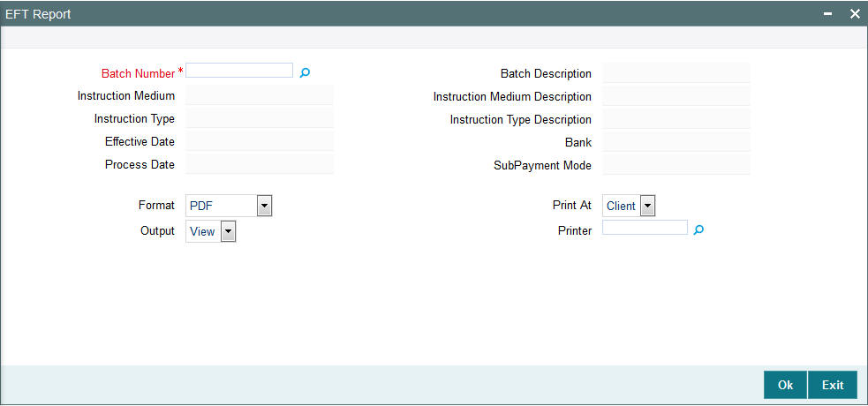
Task: Minimize the EFT Report window
Action: [828, 14]
